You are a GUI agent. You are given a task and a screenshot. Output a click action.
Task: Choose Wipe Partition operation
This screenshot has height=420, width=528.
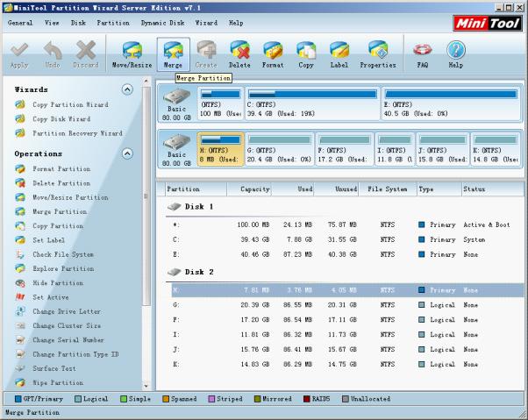click(x=49, y=382)
